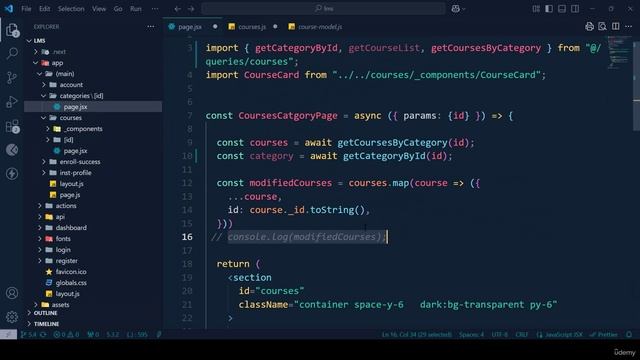Open editor More Actions ellipsis

[628, 27]
